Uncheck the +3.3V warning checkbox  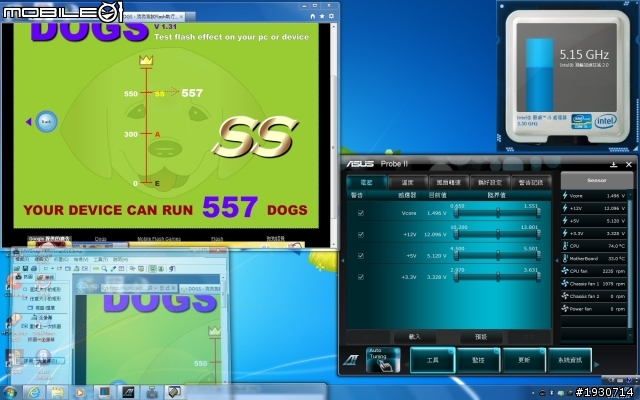[361, 277]
